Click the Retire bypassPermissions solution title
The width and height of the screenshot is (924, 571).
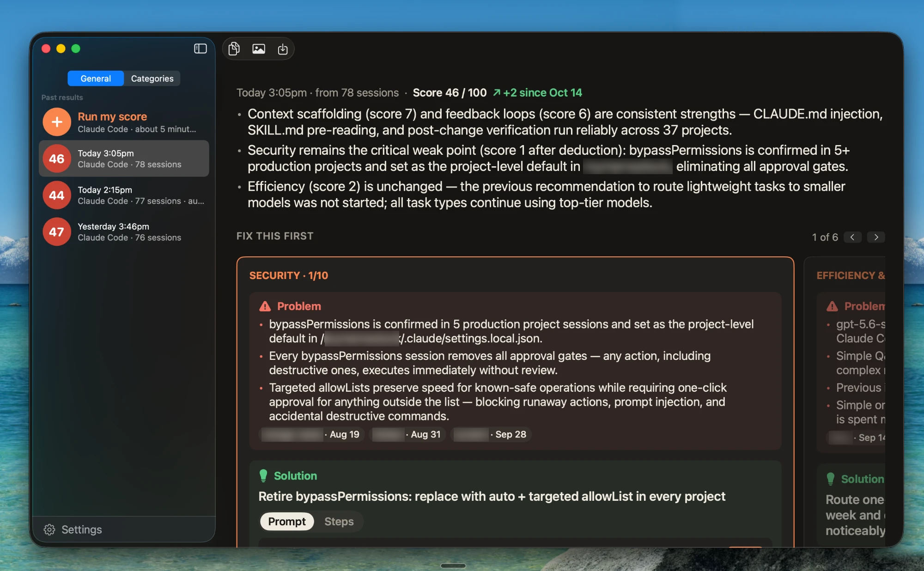492,497
